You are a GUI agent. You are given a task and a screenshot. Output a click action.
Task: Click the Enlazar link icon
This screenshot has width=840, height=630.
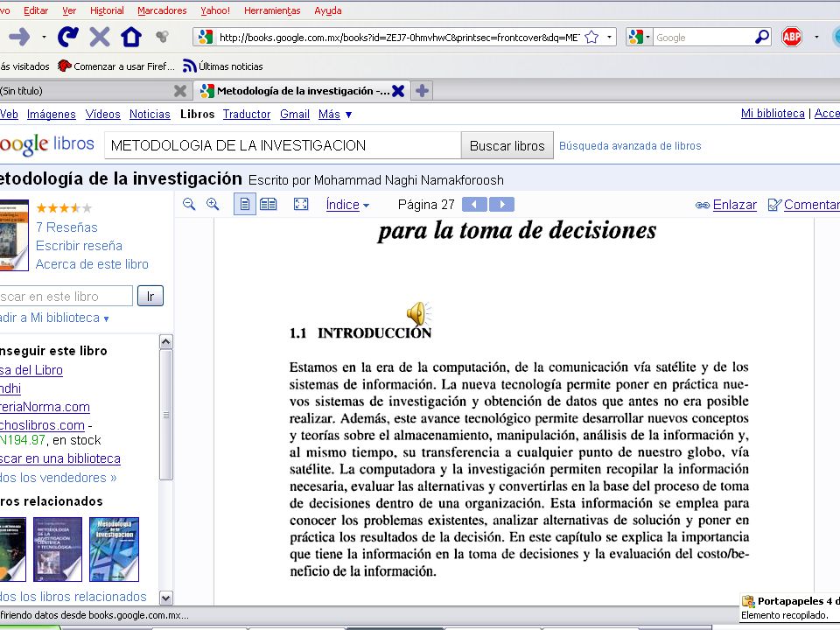(x=703, y=205)
